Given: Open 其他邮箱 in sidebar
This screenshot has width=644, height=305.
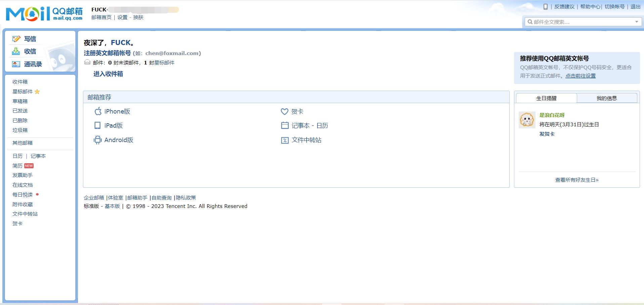Looking at the screenshot, I should 23,143.
